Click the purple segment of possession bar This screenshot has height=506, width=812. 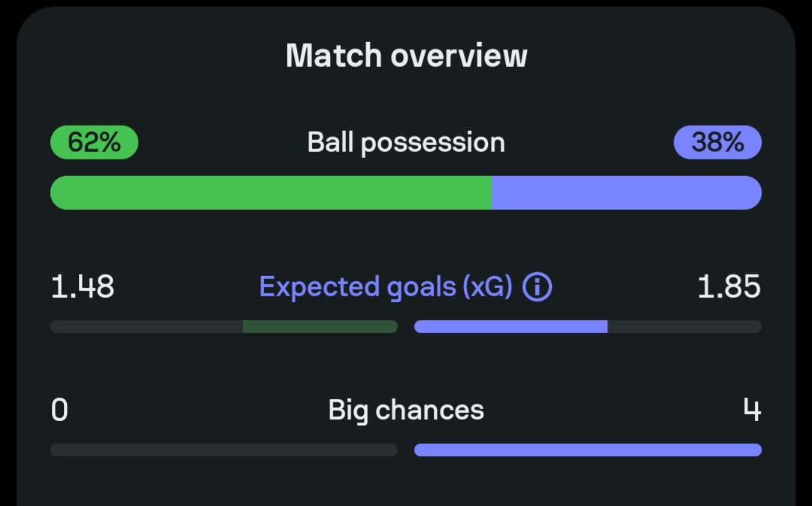(x=626, y=192)
